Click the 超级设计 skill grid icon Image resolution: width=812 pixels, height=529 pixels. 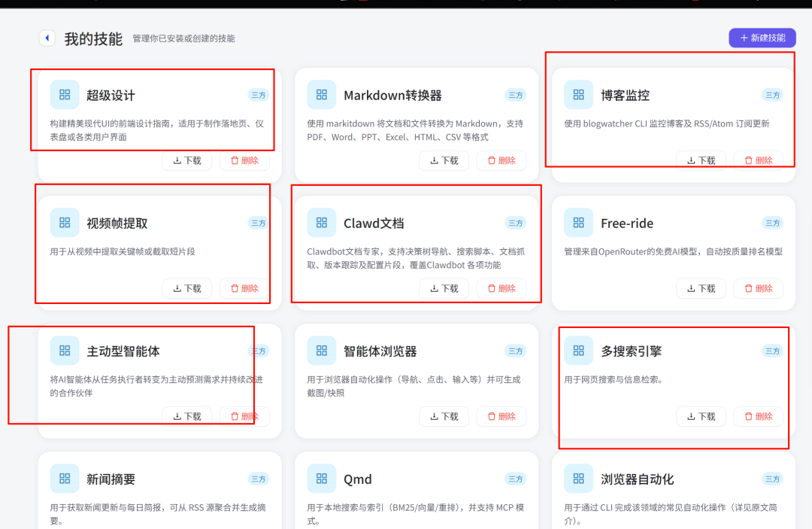pyautogui.click(x=65, y=94)
